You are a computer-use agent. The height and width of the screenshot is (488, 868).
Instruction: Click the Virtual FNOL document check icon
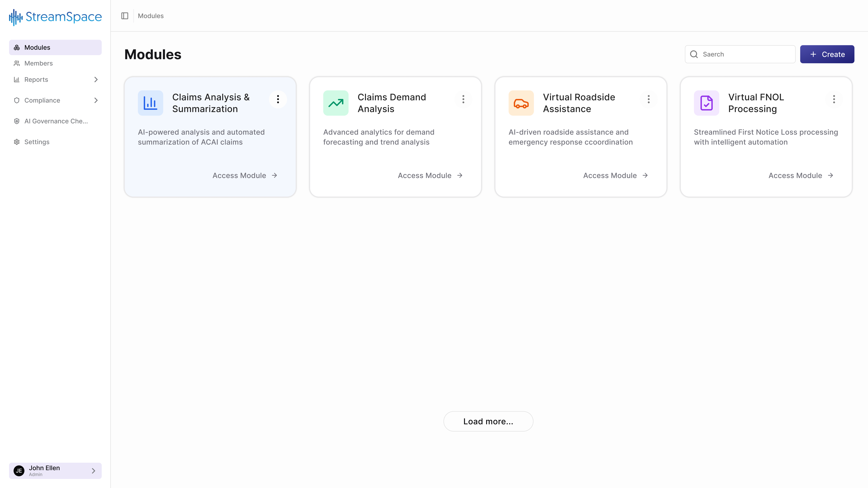706,103
